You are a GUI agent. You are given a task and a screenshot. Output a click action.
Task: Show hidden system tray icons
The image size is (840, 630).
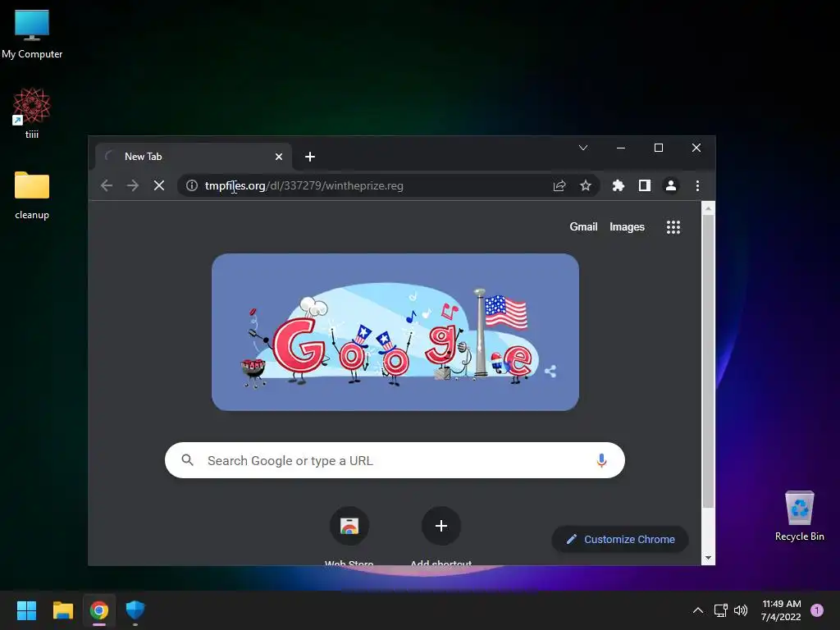[697, 610]
